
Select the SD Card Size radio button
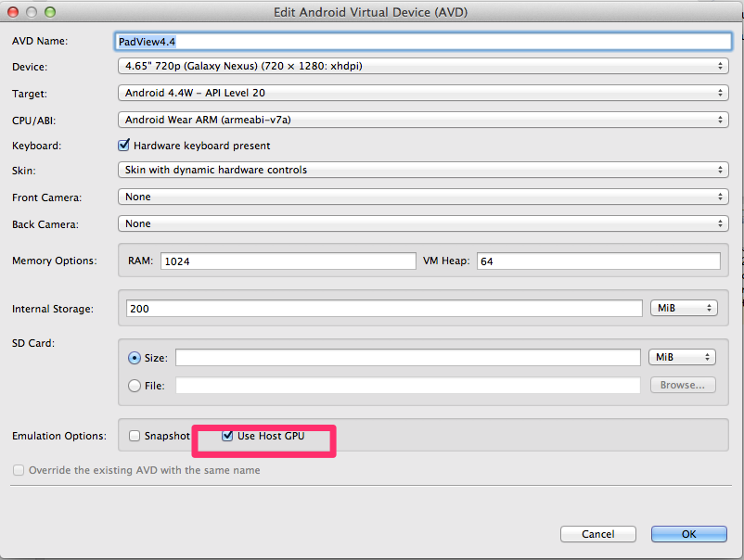tap(135, 358)
